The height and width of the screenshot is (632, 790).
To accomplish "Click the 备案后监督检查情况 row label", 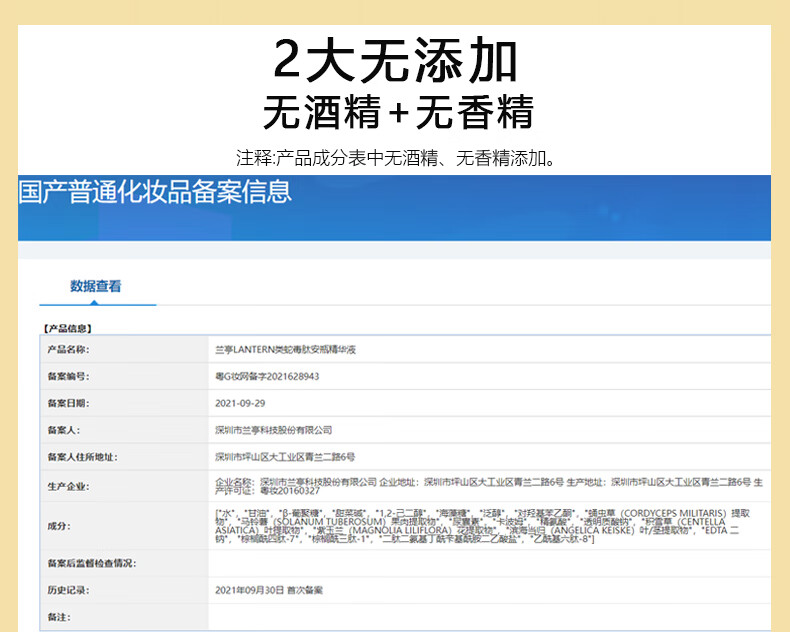I will pyautogui.click(x=92, y=563).
